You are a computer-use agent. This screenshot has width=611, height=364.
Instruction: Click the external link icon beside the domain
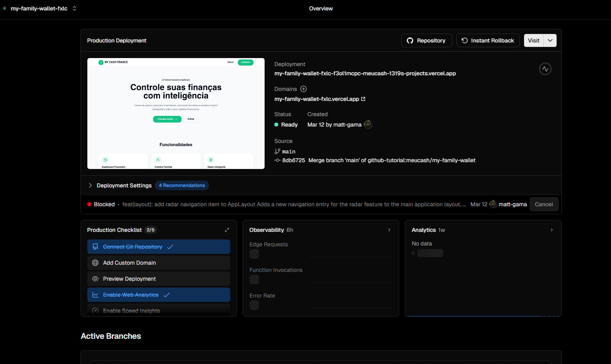coord(363,99)
